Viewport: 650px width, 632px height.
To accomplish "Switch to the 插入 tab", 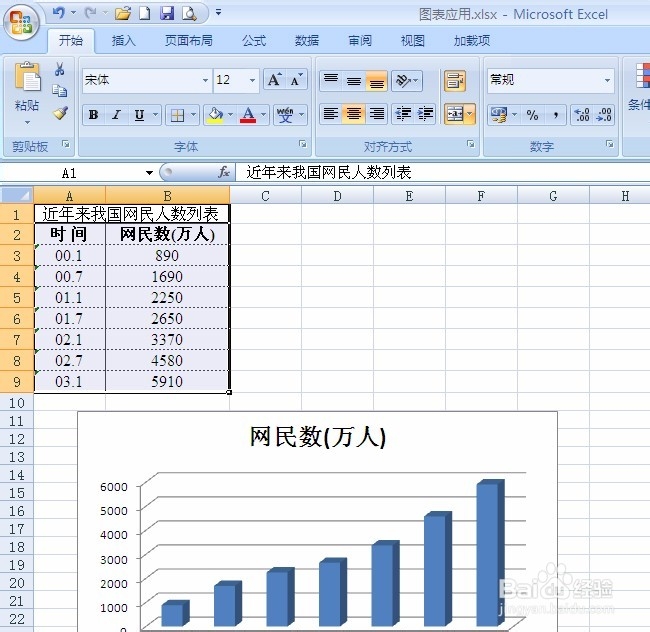I will pos(124,40).
